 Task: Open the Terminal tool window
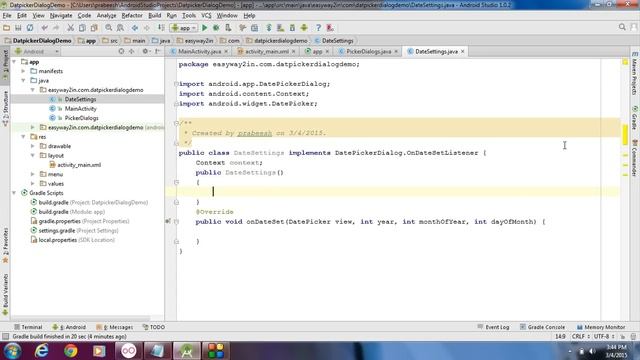[x=28, y=327]
